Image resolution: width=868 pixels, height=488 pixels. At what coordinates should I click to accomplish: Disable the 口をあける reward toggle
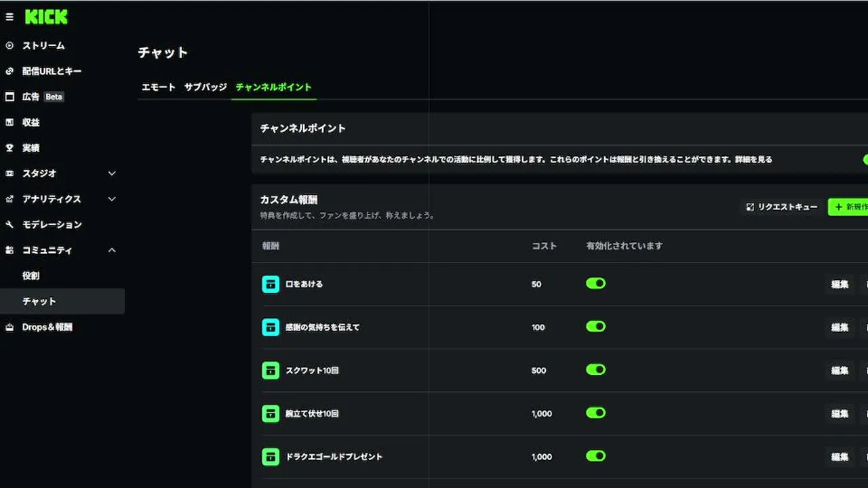595,283
